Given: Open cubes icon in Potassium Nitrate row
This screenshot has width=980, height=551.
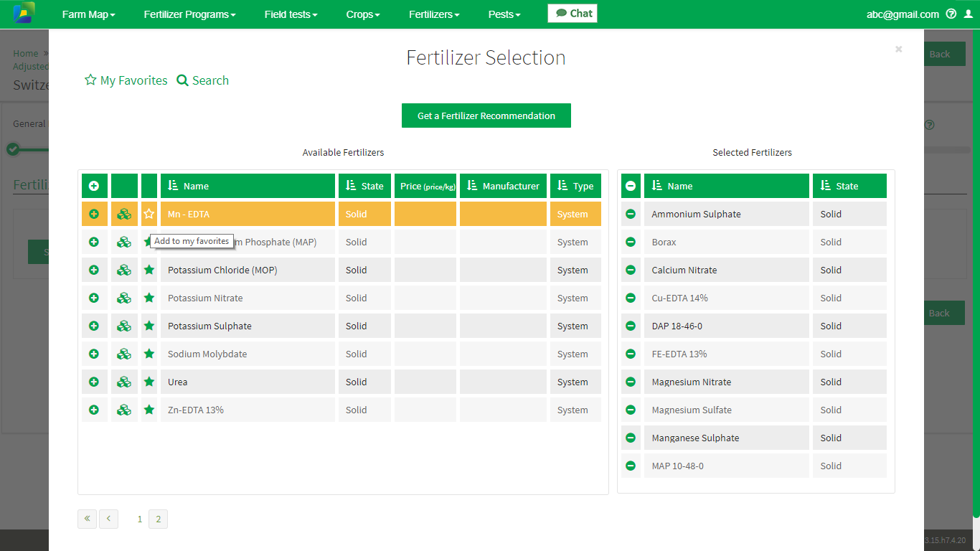Looking at the screenshot, I should pos(124,298).
